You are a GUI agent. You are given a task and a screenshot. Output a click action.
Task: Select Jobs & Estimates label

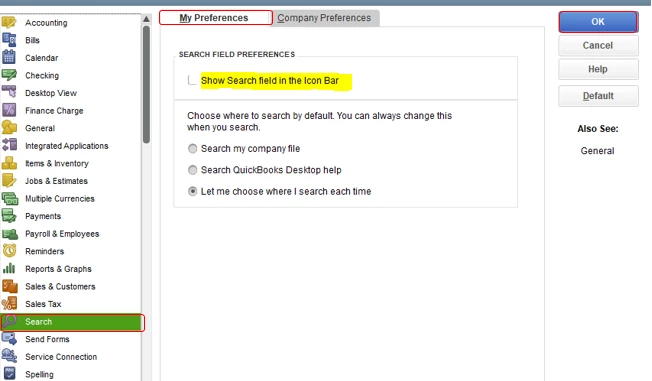point(56,181)
